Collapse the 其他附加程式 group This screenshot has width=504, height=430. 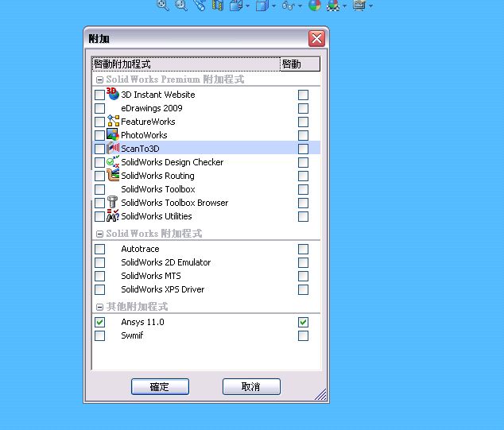(x=100, y=308)
